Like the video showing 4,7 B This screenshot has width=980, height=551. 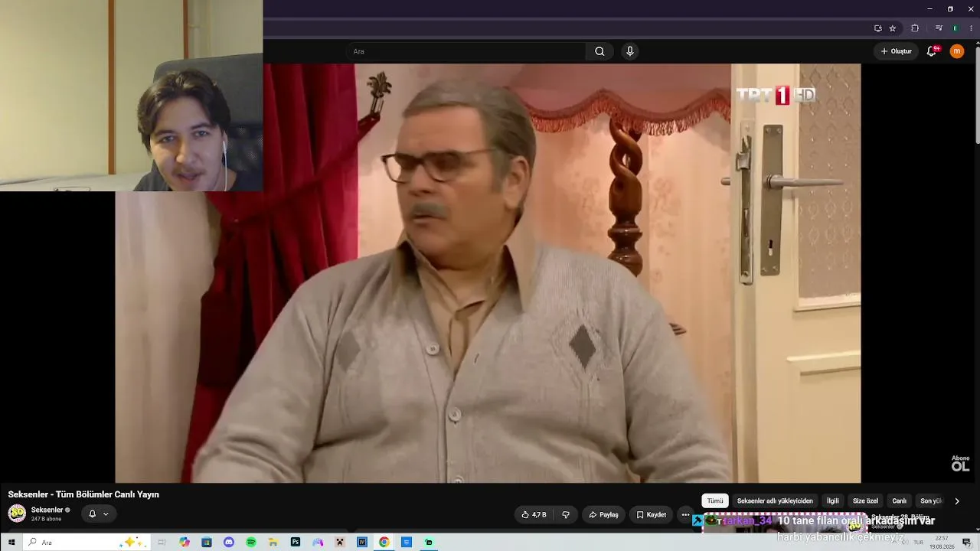pyautogui.click(x=534, y=515)
